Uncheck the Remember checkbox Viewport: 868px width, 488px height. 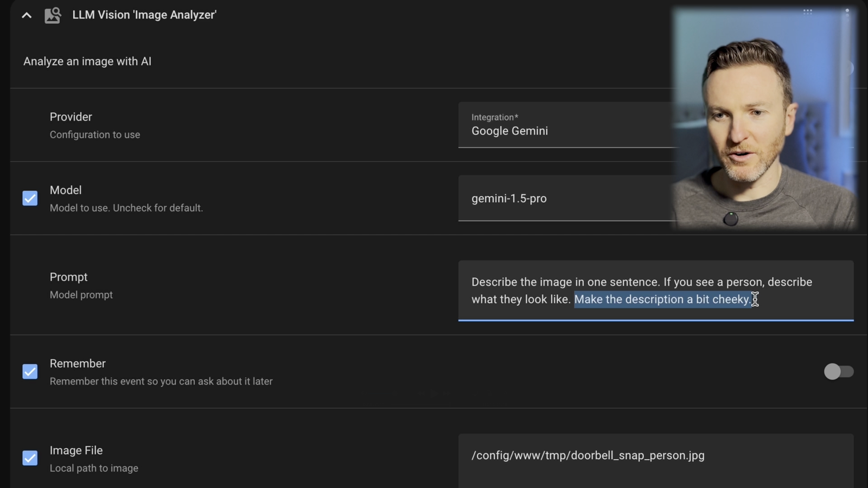tap(30, 371)
